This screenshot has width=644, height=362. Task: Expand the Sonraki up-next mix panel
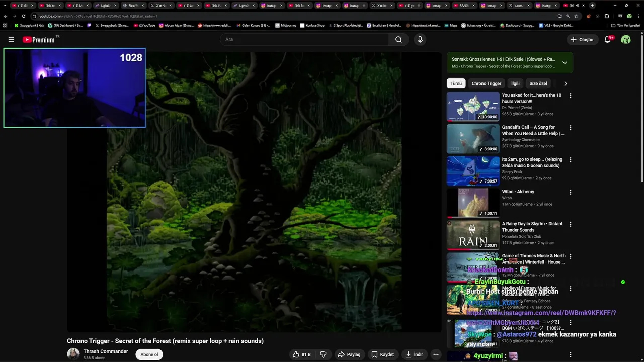click(x=565, y=63)
